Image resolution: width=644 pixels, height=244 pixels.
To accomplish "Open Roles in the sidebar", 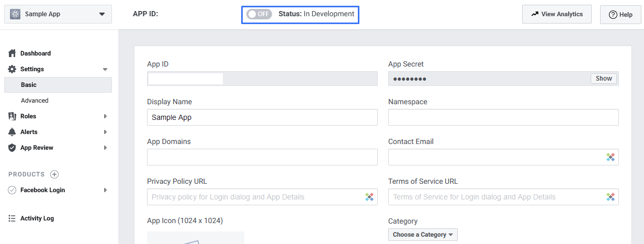I will click(28, 116).
